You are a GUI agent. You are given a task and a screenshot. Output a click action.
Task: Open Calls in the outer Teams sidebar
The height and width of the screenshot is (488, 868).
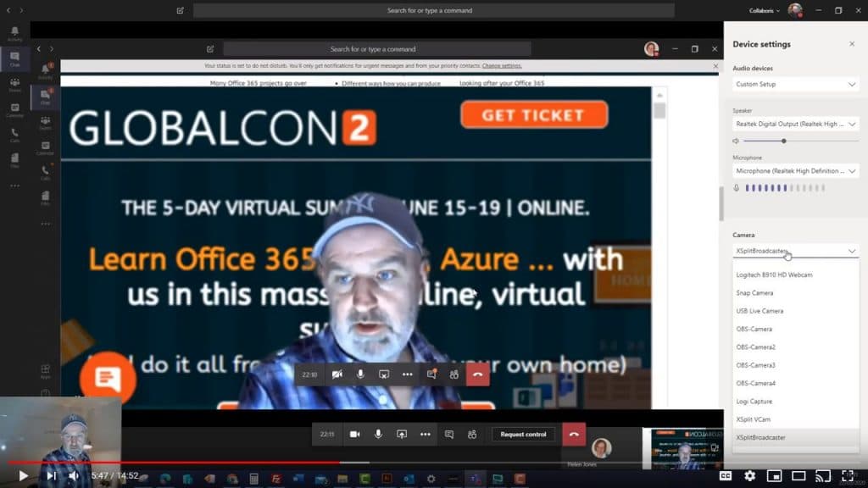click(15, 135)
